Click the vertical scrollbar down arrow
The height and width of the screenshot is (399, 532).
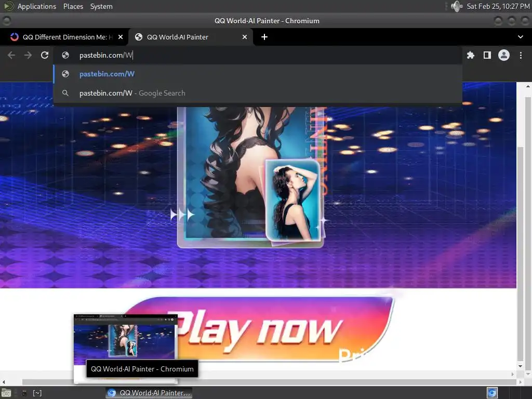point(520,366)
